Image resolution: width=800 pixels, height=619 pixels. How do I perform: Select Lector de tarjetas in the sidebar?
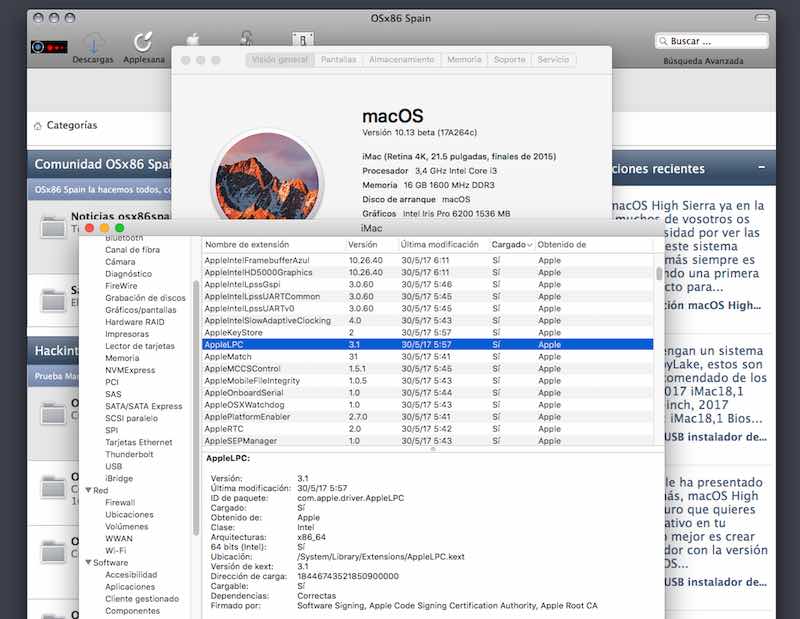click(x=140, y=346)
